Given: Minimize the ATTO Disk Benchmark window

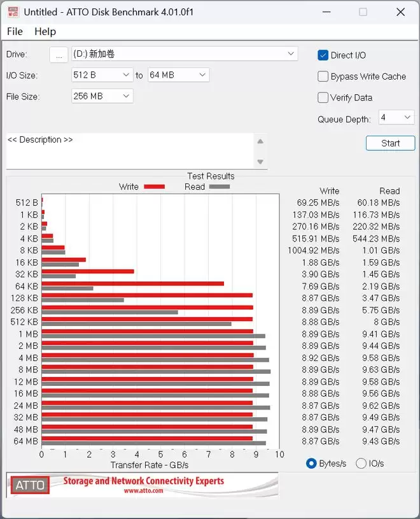Looking at the screenshot, I should [326, 12].
